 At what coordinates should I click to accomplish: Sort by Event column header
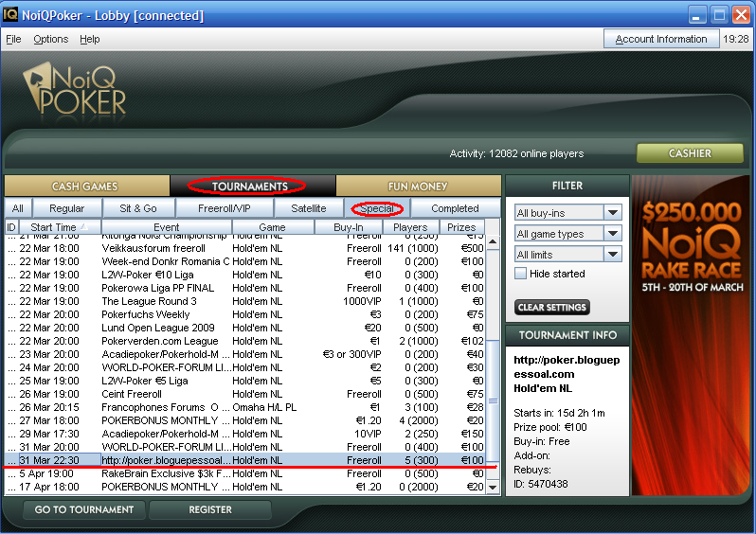click(x=167, y=227)
